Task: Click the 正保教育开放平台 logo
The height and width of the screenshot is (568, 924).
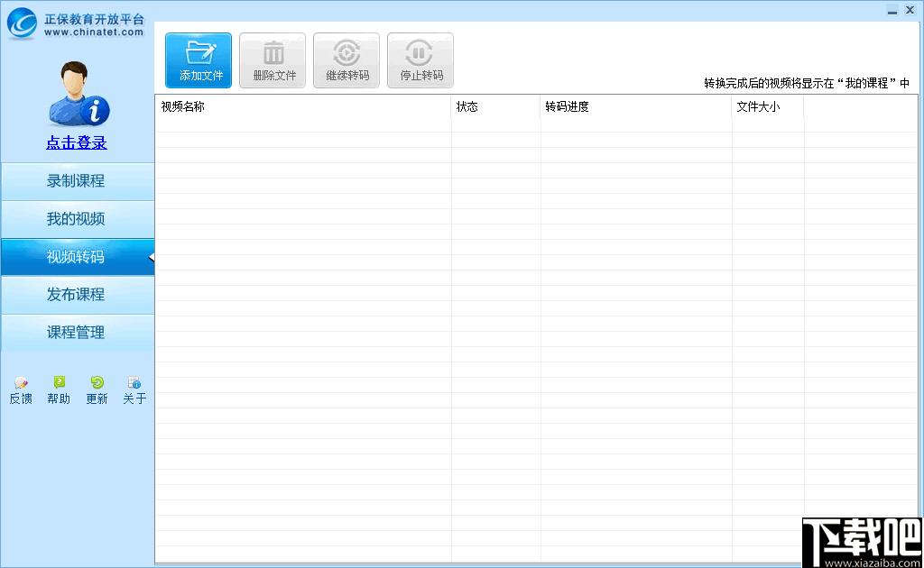Action: click(75, 24)
